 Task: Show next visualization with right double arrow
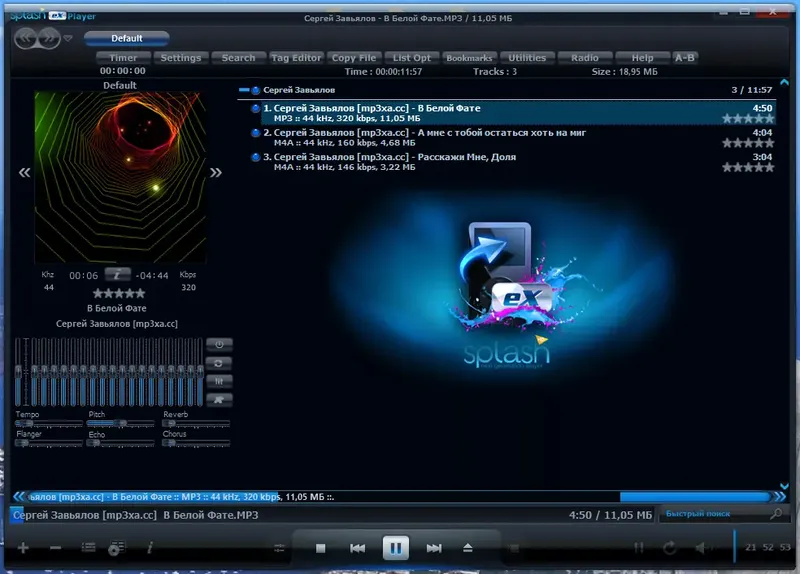point(216,172)
